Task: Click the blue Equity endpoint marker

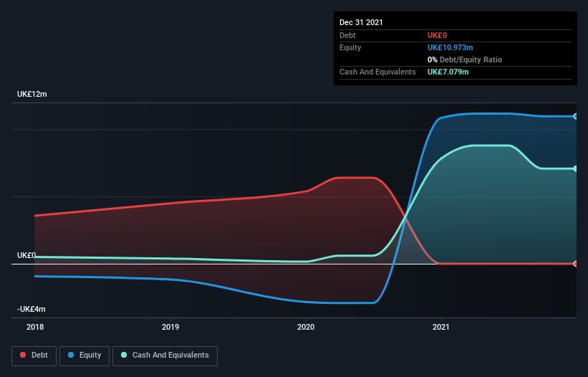Action: click(576, 117)
